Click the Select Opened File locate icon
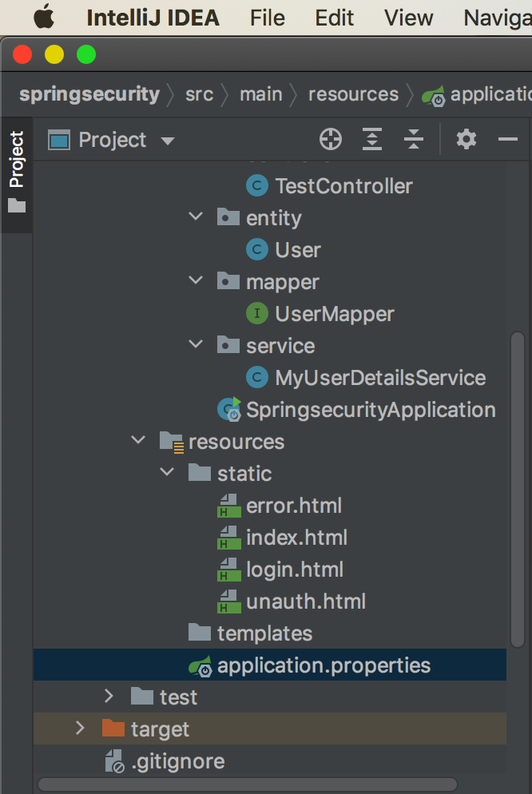The height and width of the screenshot is (794, 532). [x=331, y=139]
